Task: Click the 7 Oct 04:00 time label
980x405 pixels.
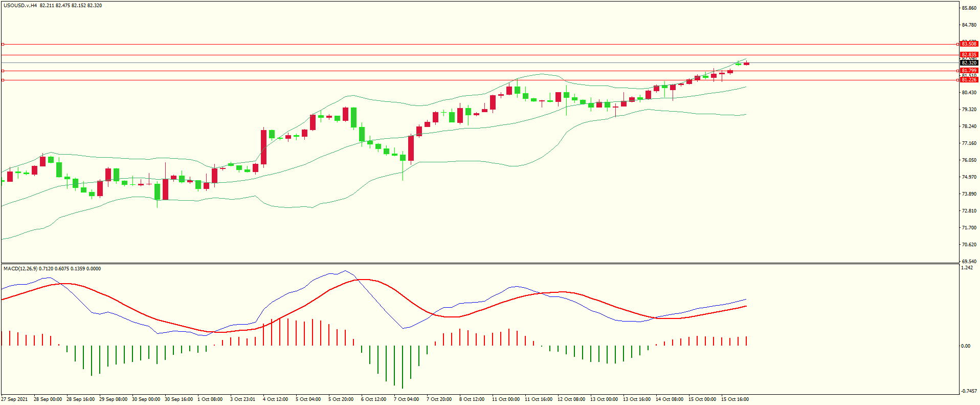Action: [406, 399]
